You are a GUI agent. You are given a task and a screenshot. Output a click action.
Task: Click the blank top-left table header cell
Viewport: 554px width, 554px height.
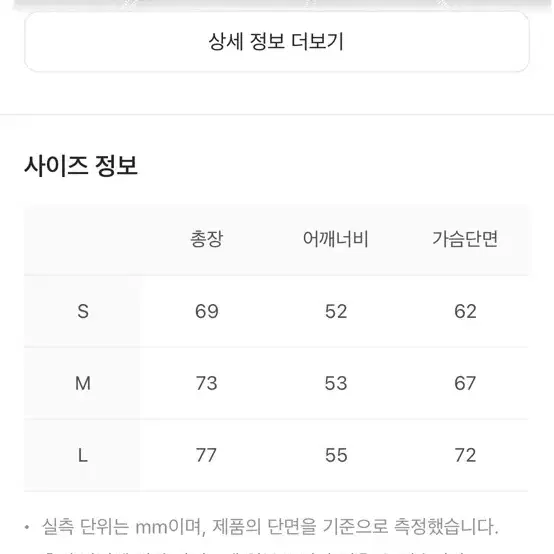point(82,240)
